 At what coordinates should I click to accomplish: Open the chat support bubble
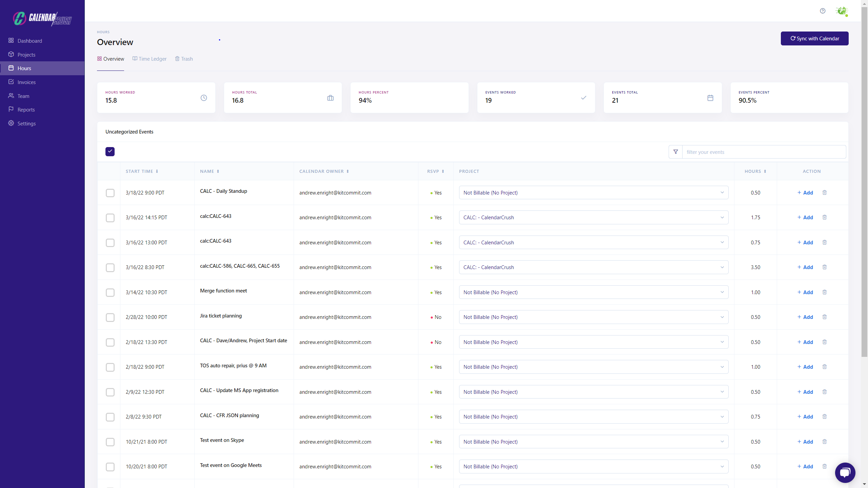click(x=845, y=472)
